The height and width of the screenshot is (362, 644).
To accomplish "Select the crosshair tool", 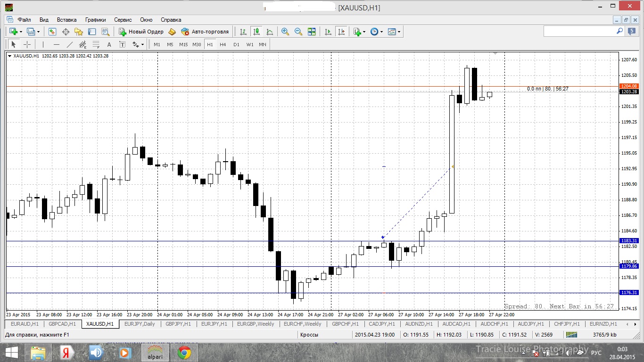I will (x=27, y=44).
